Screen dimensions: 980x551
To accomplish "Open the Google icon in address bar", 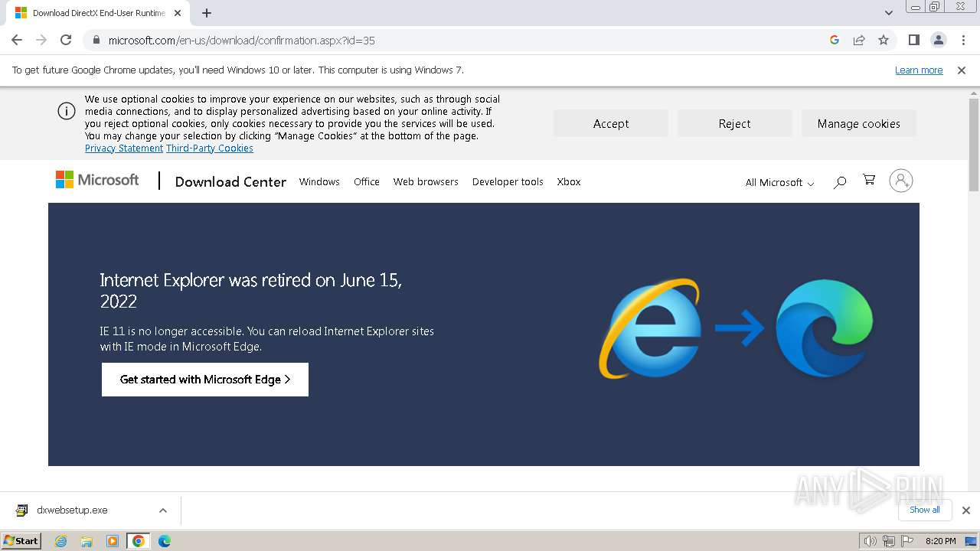I will [835, 40].
